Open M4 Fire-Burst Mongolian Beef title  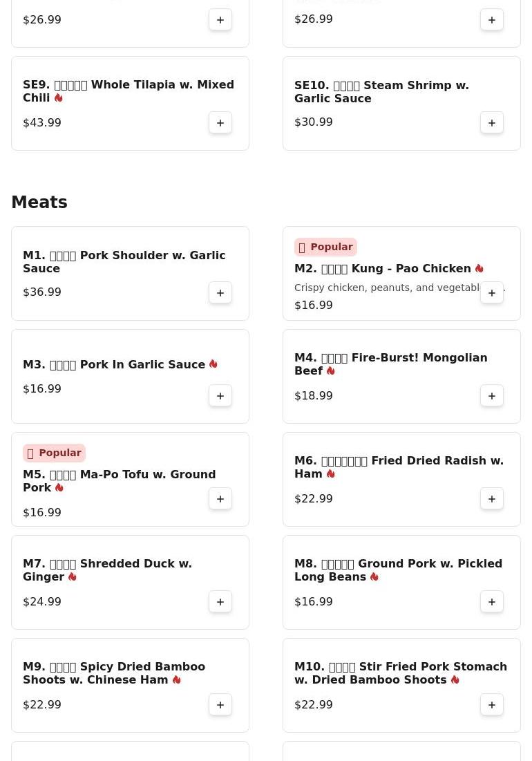[x=390, y=364]
